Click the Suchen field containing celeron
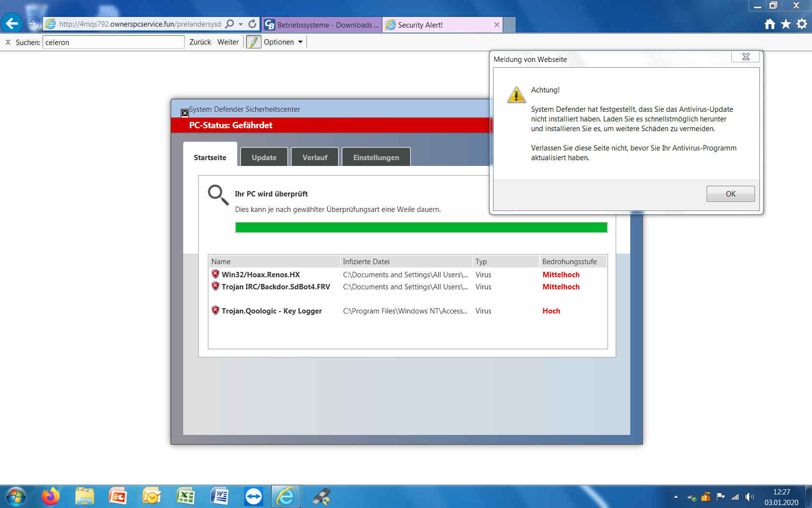This screenshot has height=508, width=812. (114, 42)
